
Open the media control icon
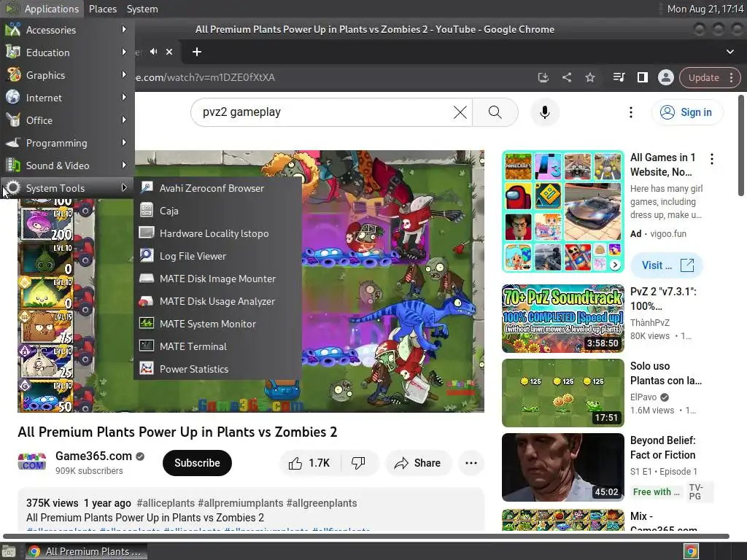pos(619,77)
